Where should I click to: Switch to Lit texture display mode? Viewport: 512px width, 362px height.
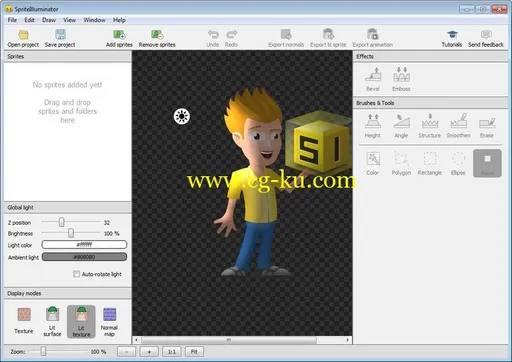click(81, 322)
